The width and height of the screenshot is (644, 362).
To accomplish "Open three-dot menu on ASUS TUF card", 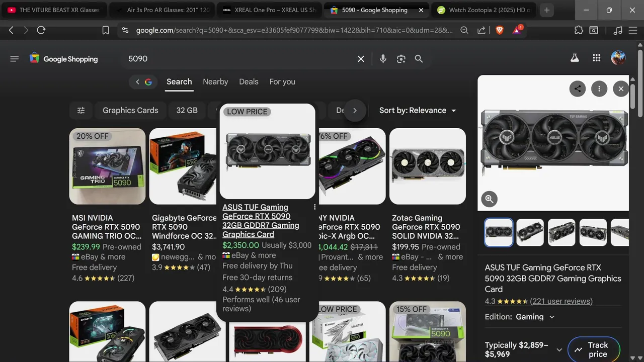I will coord(315,207).
